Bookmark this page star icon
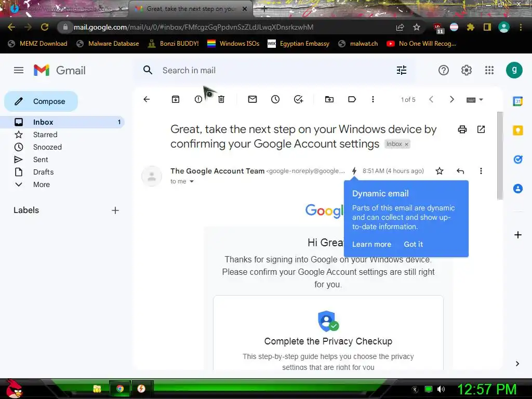 417,27
